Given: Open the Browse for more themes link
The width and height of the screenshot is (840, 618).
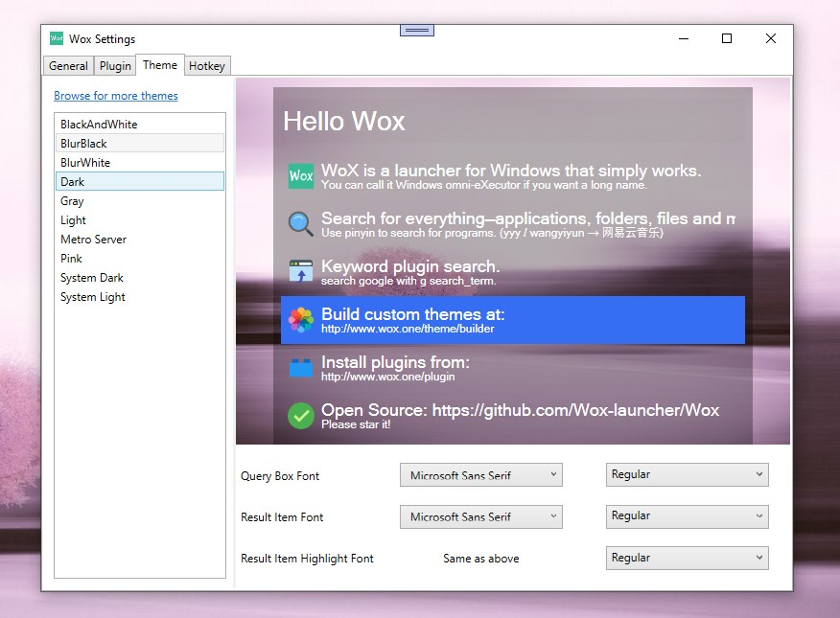Looking at the screenshot, I should (x=116, y=96).
